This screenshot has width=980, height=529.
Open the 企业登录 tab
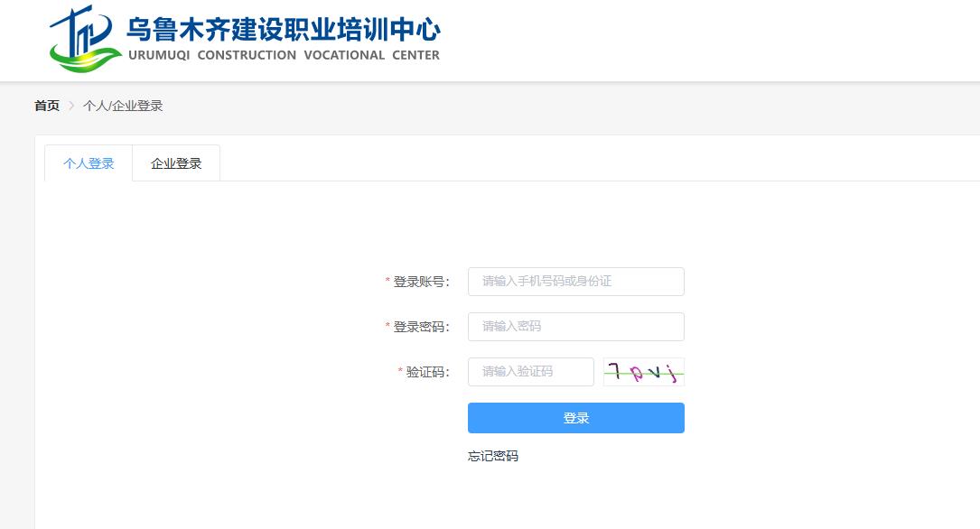click(176, 163)
